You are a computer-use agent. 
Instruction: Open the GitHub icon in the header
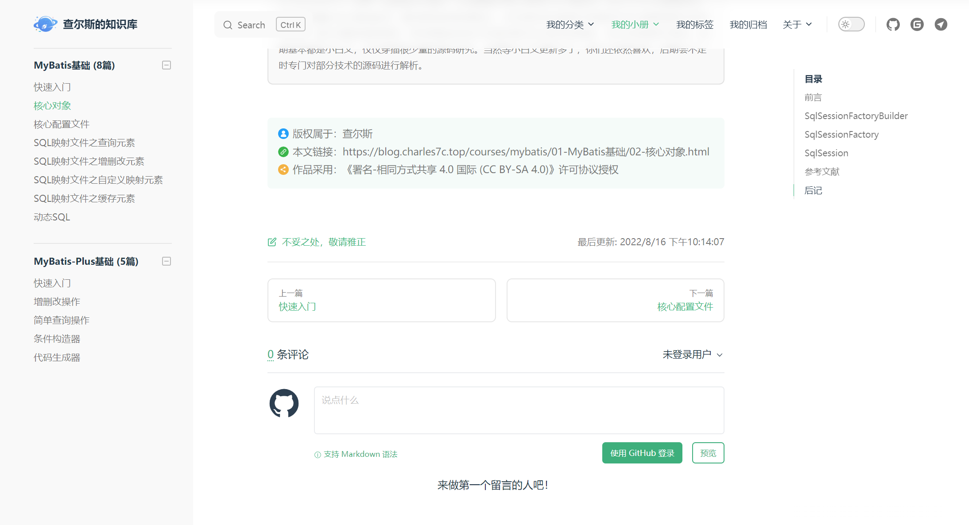pos(893,24)
